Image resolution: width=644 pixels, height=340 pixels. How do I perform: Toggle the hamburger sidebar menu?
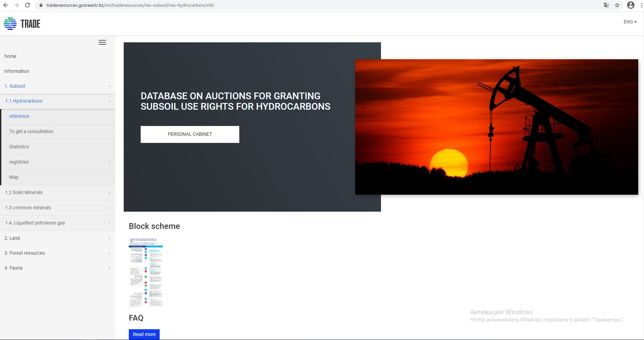pyautogui.click(x=102, y=42)
